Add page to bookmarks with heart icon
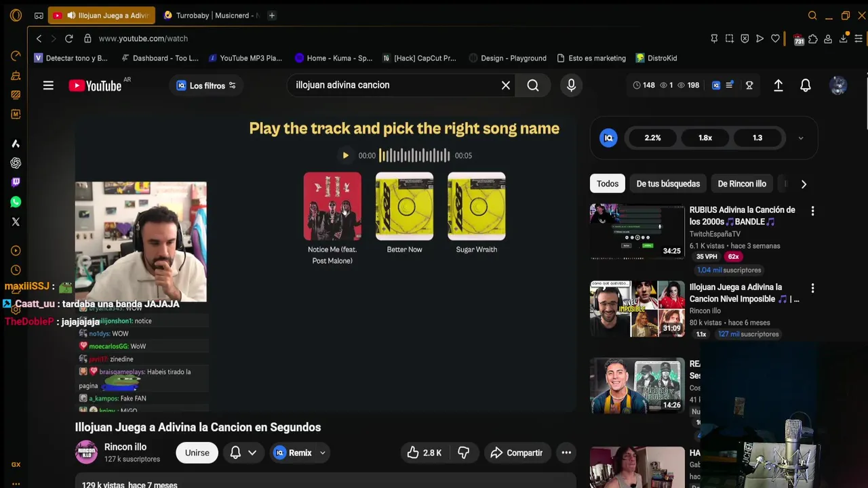868x488 pixels. pyautogui.click(x=775, y=39)
